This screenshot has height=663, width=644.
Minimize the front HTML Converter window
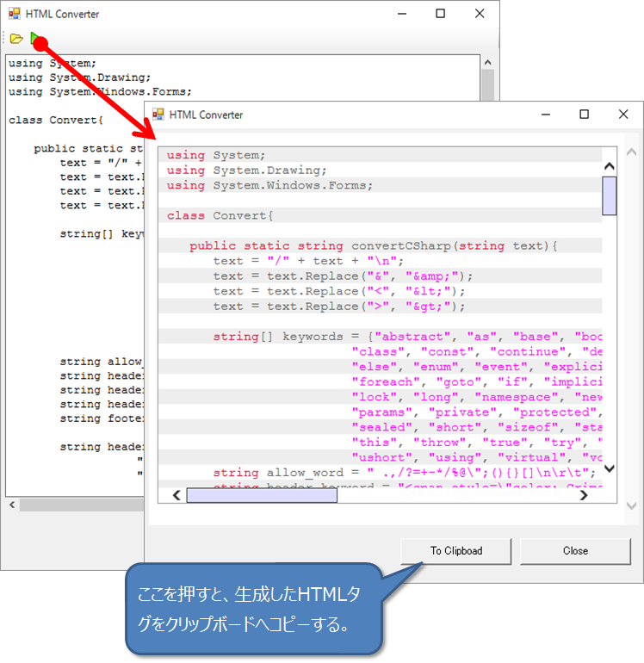pos(544,115)
